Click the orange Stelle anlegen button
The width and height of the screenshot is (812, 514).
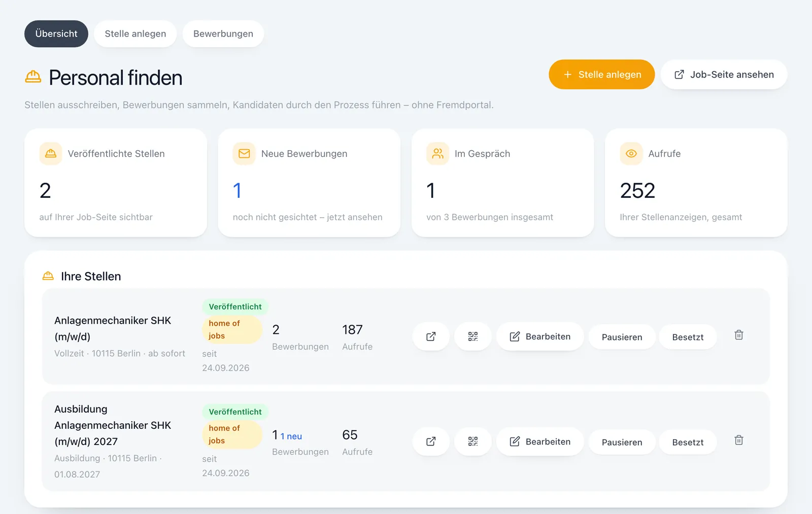click(x=602, y=75)
